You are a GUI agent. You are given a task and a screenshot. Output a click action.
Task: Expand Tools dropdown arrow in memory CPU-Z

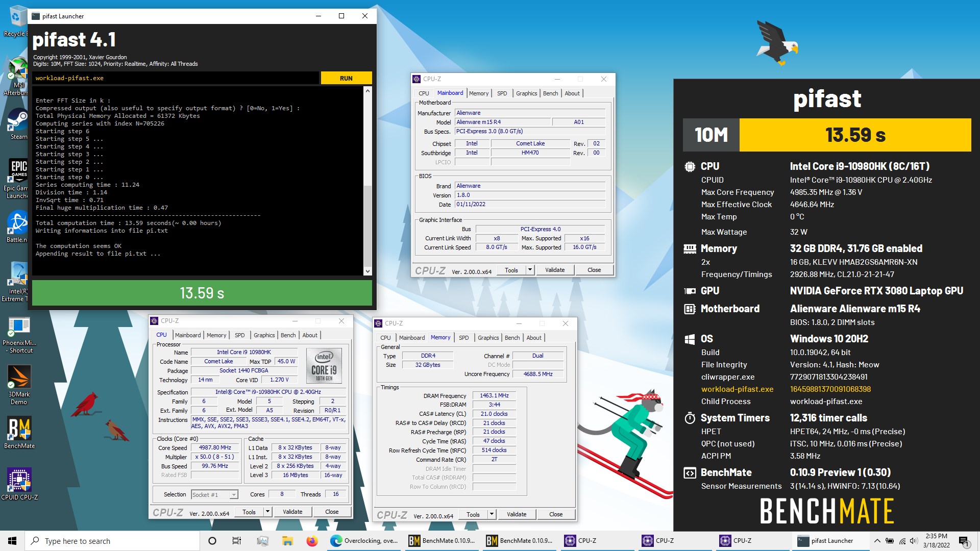[492, 514]
